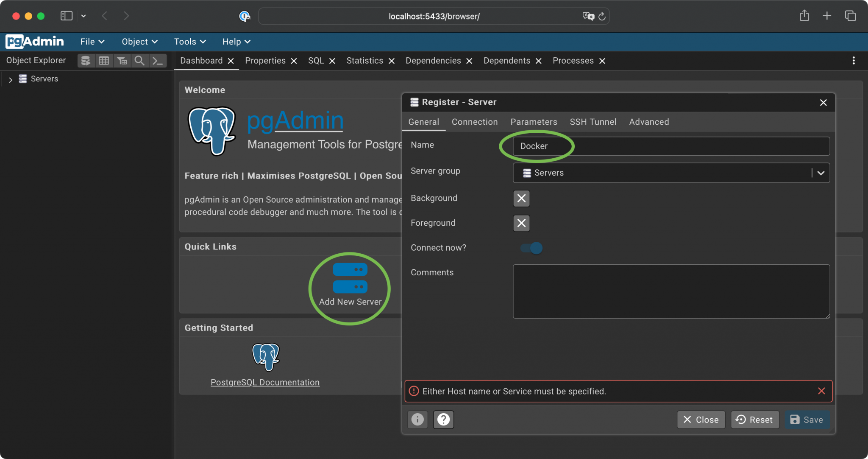Viewport: 868px width, 459px height.
Task: Click the Name input field containing Docker
Action: click(x=671, y=146)
